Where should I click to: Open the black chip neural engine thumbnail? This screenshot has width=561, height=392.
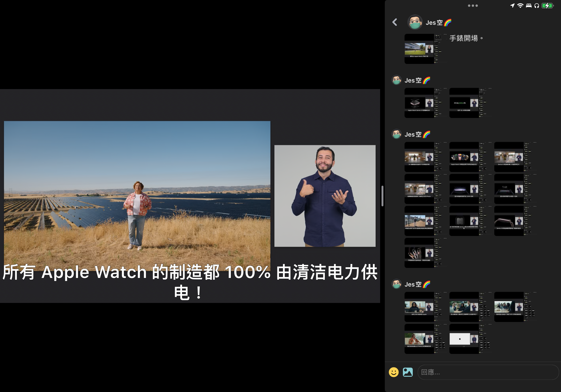coord(471,221)
